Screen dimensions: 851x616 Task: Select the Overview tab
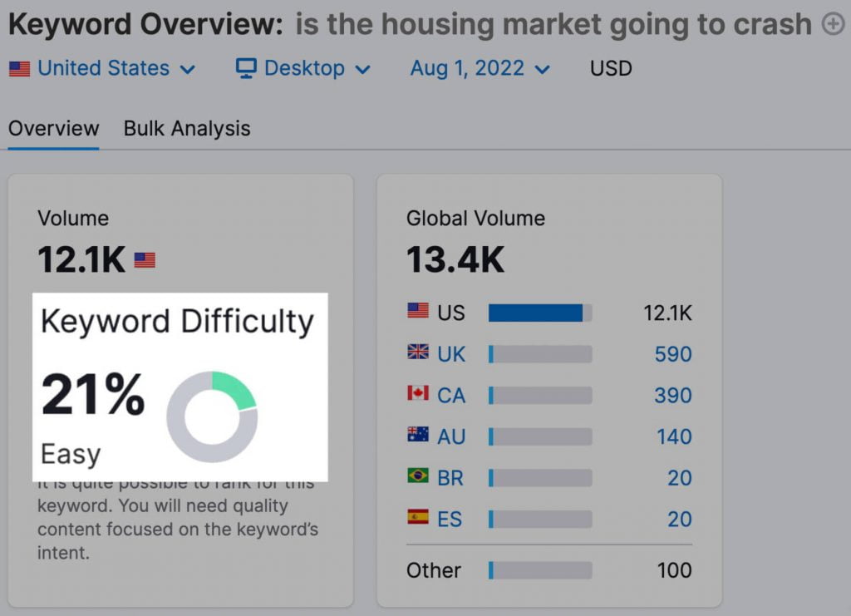(x=53, y=128)
